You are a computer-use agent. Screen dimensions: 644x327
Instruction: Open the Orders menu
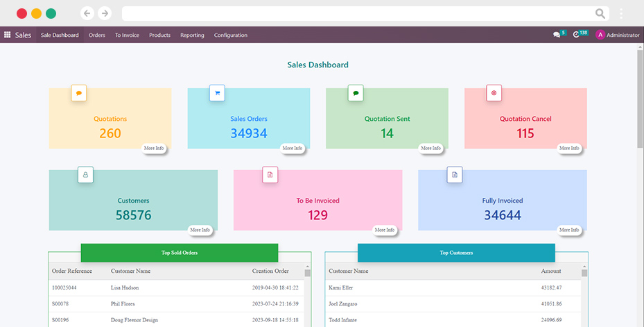97,35
